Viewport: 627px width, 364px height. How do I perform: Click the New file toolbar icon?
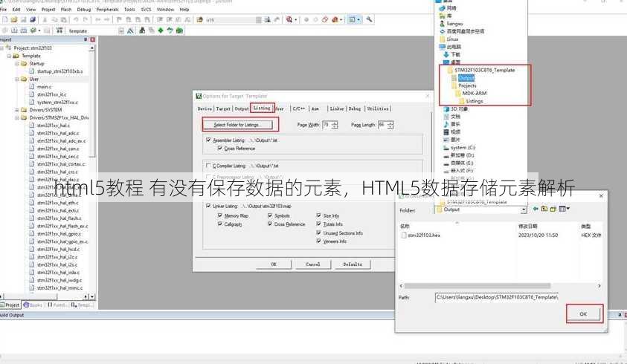tap(5, 19)
